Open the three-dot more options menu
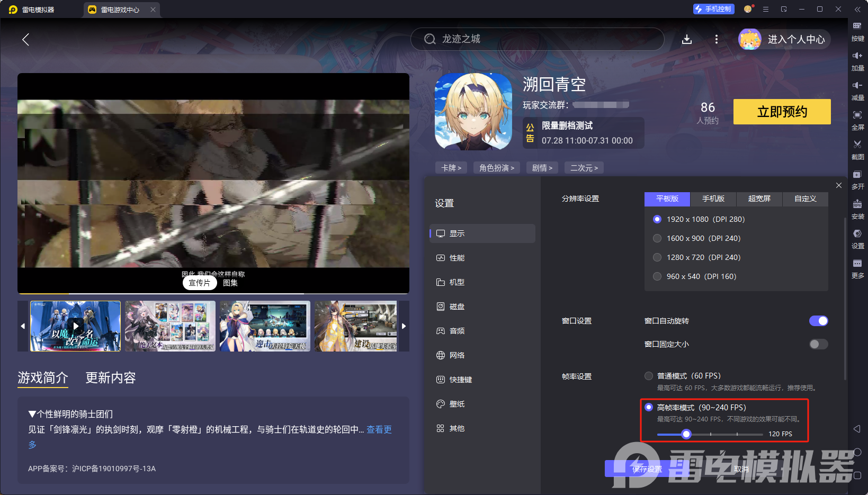868x495 pixels. (717, 39)
